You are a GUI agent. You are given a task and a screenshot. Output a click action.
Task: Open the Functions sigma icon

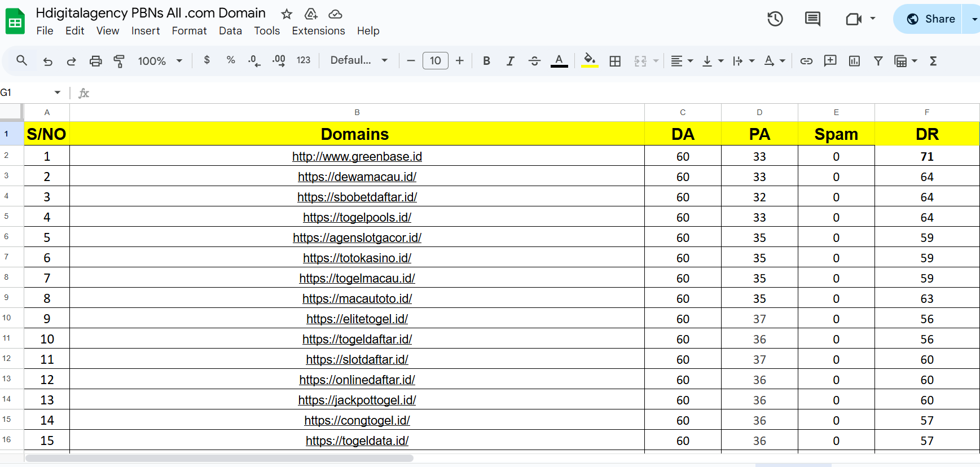[x=933, y=61]
